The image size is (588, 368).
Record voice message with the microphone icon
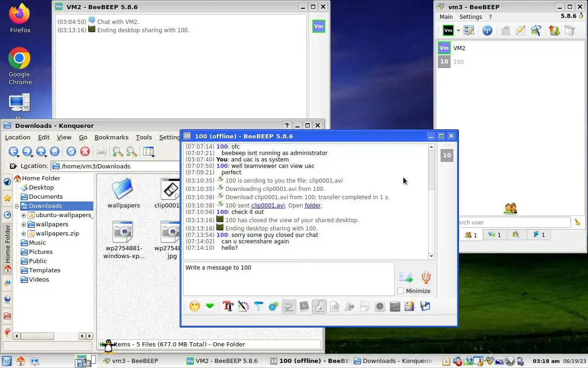pos(426,277)
